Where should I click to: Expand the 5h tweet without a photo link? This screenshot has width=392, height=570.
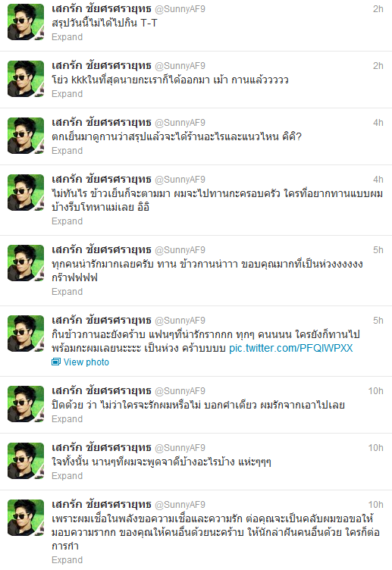pyautogui.click(x=67, y=292)
